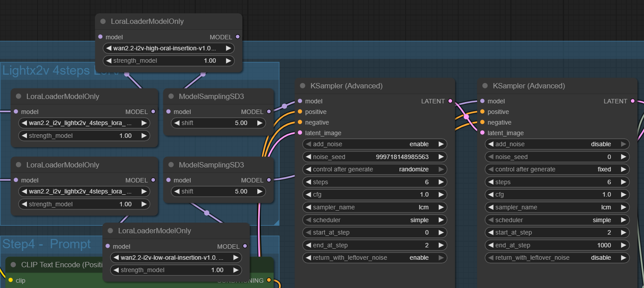Image resolution: width=644 pixels, height=288 pixels.
Task: Click the yellow clip input port on CLIP Text Encode
Action: [x=11, y=280]
